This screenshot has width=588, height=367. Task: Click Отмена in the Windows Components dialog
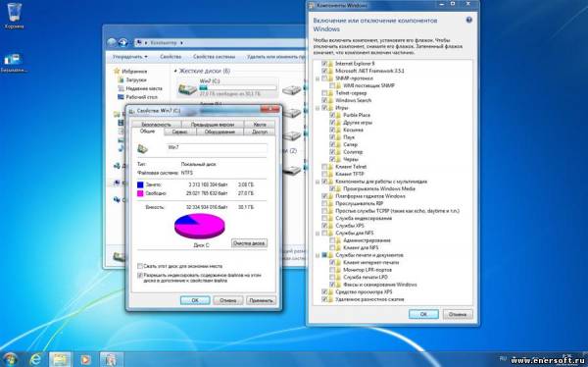click(458, 314)
